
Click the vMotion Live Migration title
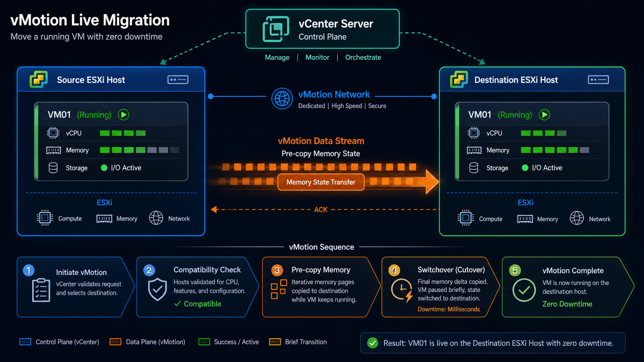[90, 20]
